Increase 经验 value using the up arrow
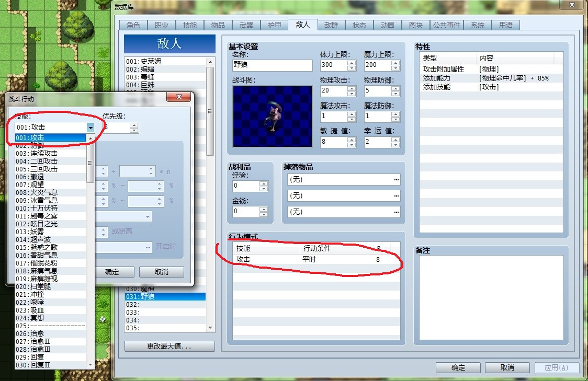 (264, 183)
